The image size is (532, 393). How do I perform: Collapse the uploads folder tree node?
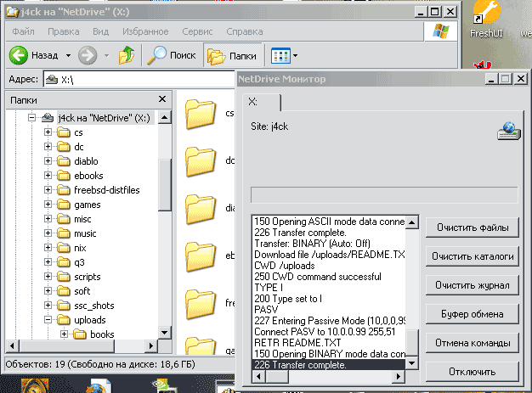(48, 320)
